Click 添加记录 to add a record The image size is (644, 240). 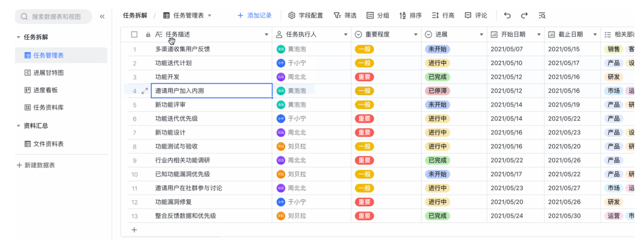255,16
